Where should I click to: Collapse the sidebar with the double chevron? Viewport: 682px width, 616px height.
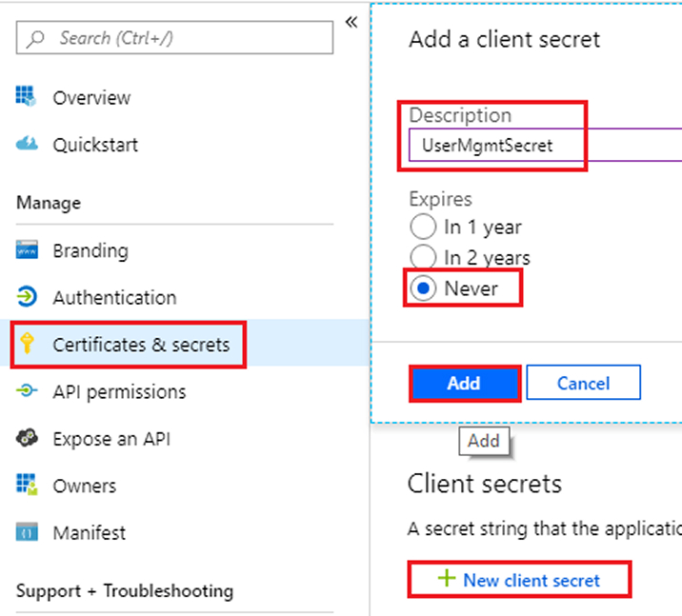click(351, 22)
